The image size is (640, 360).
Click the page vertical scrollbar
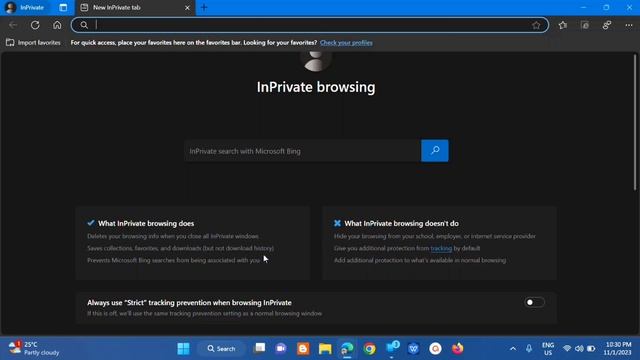[635, 122]
